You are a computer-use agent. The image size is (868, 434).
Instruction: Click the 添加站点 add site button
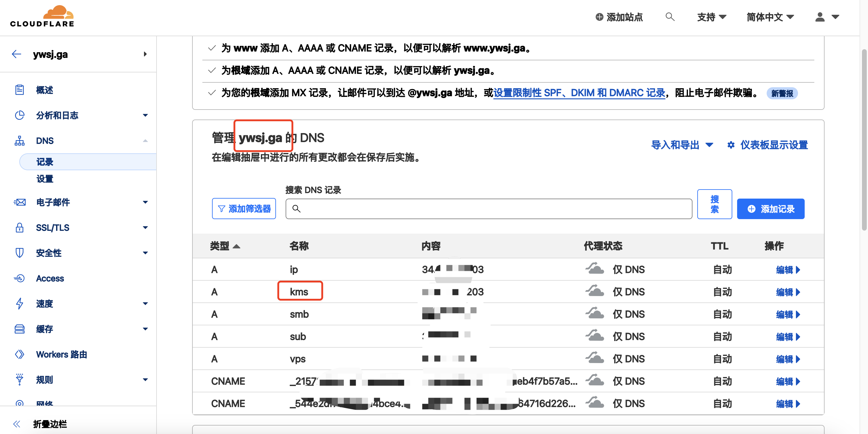pos(619,17)
